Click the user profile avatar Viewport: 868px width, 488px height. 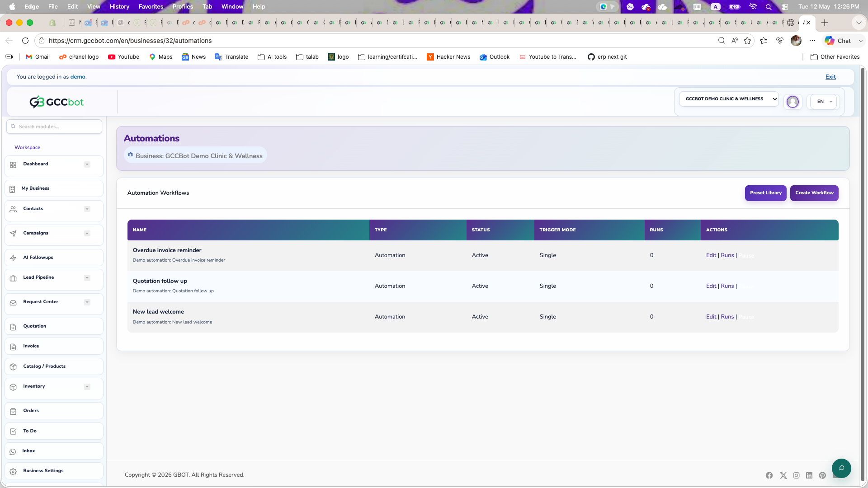793,102
